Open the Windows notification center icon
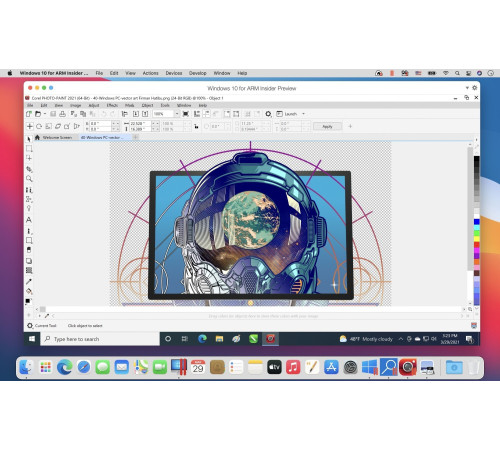This screenshot has width=500, height=450. 469,339
